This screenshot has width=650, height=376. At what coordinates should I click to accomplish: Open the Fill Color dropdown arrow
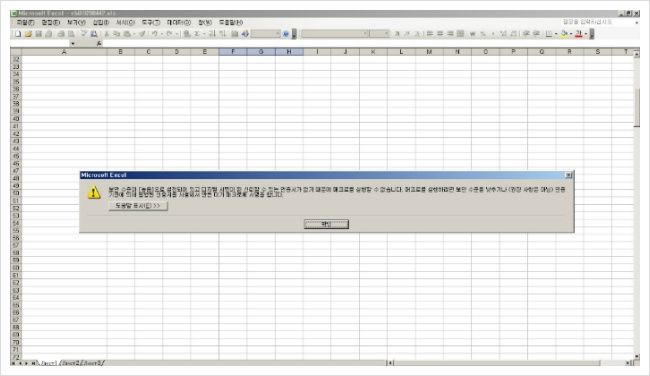coord(571,34)
